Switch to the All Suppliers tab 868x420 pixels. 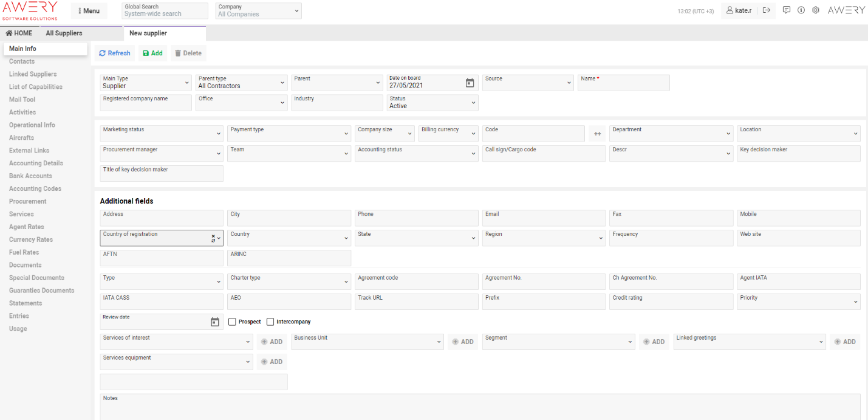coord(64,33)
